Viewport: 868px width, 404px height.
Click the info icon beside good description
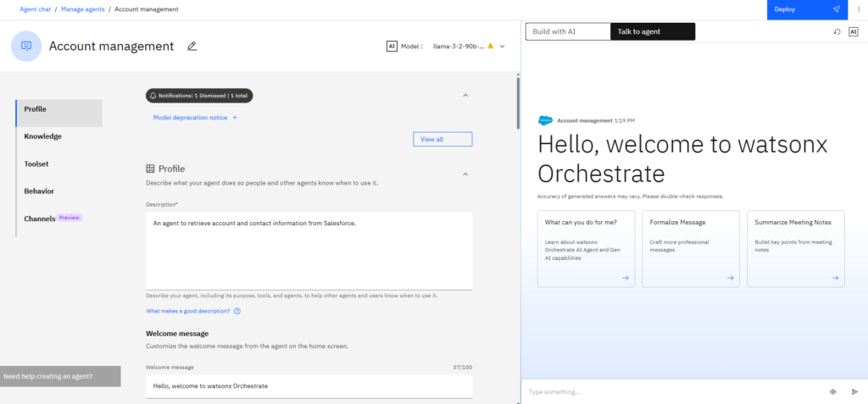click(x=237, y=311)
